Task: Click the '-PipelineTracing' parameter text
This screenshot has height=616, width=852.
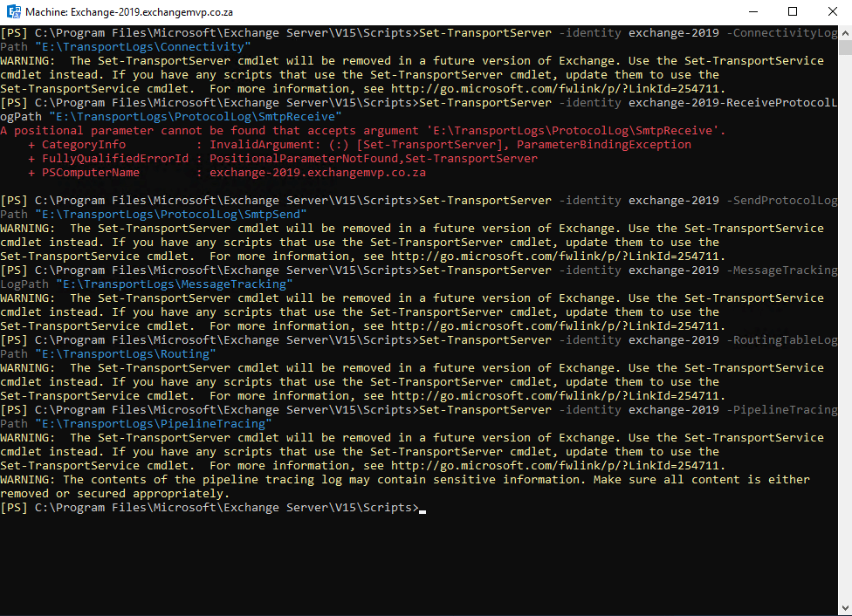Action: click(782, 409)
